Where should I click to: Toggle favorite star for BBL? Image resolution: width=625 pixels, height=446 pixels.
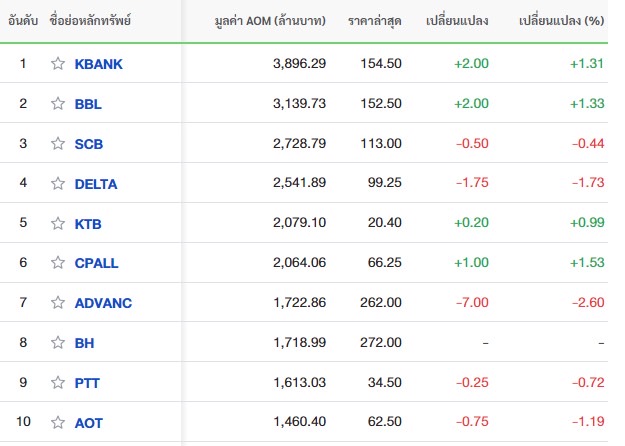pos(58,104)
